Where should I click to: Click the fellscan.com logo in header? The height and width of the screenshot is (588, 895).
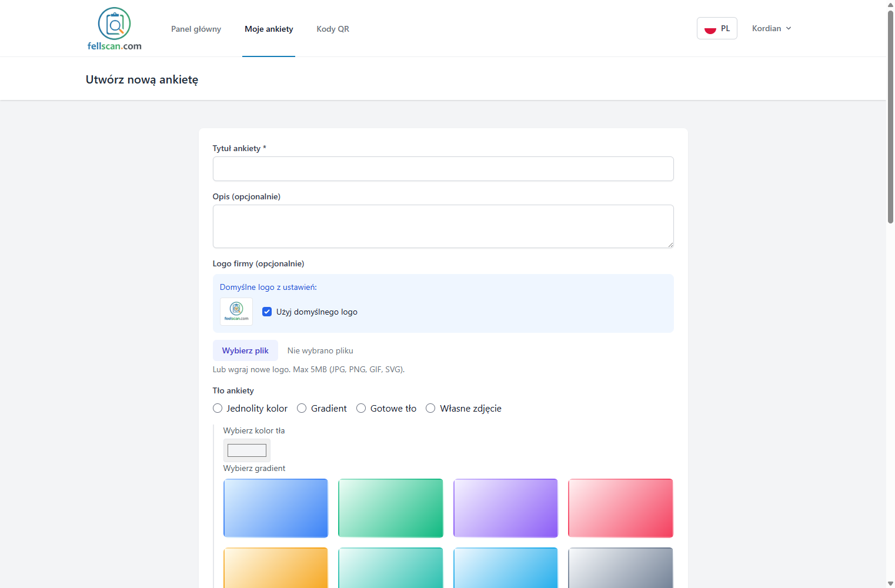click(x=114, y=29)
